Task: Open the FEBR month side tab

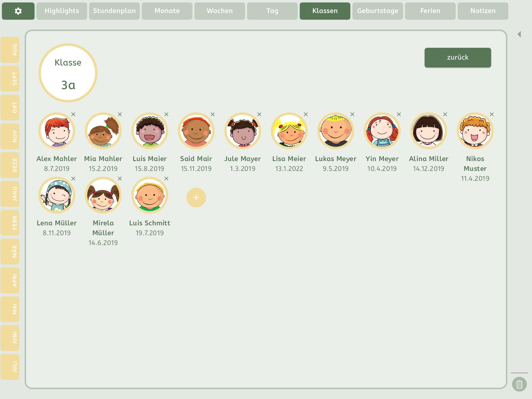Action: point(10,223)
